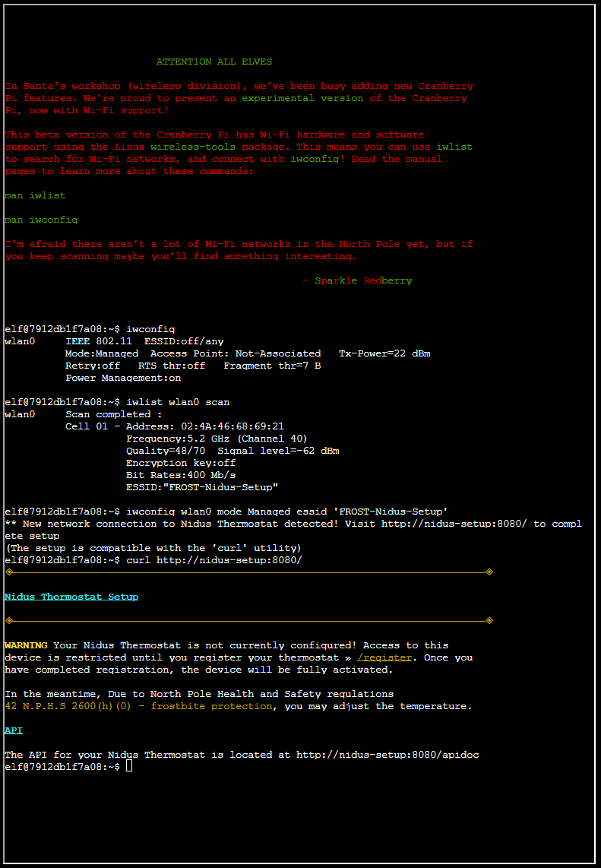The width and height of the screenshot is (601, 868).
Task: Click 'Bit Rates:400 Mb/s' line
Action: (181, 476)
